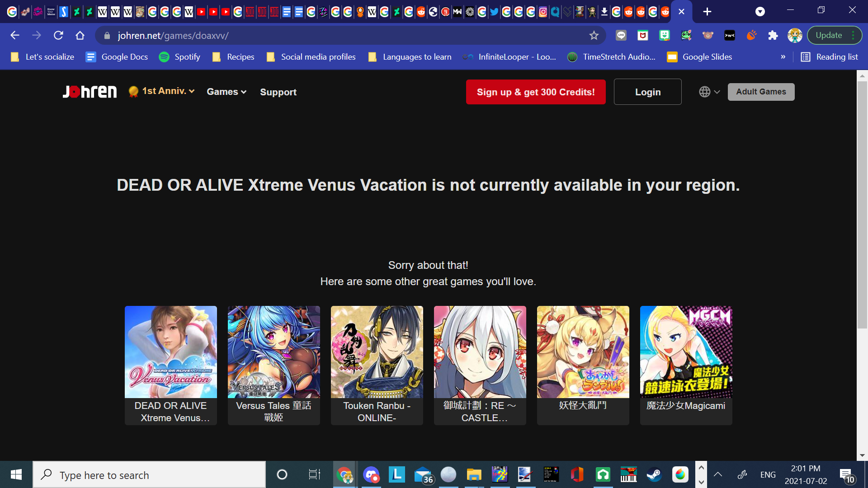
Task: Open Chrome extensions puzzle icon
Action: [773, 35]
